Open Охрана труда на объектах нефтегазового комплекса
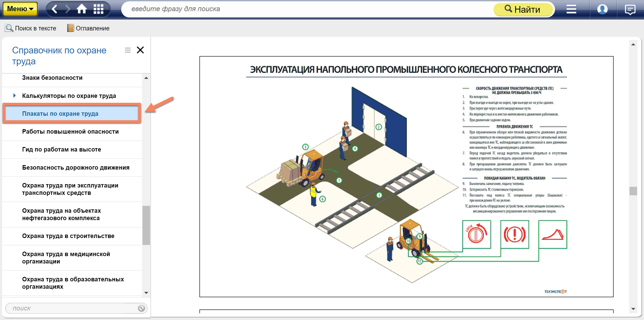Screen dimensions: 644x320 pyautogui.click(x=72, y=214)
